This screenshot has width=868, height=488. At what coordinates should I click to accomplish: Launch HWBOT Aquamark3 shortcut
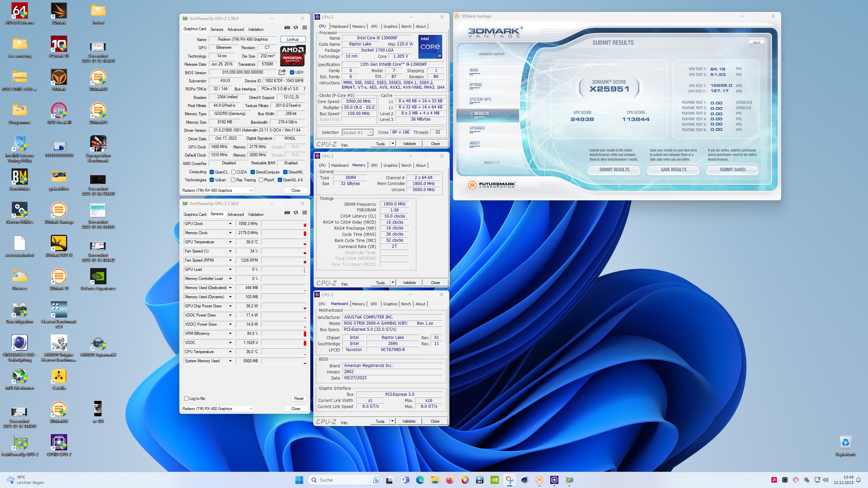[98, 346]
